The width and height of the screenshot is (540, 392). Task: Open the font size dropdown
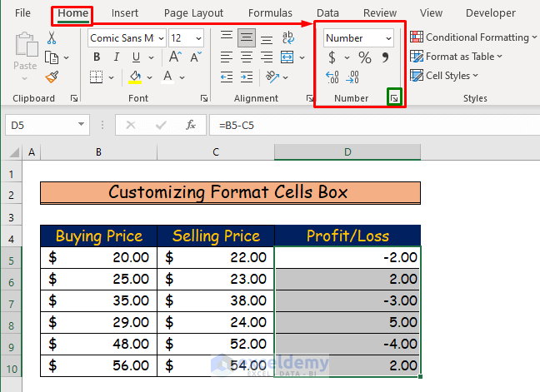(198, 38)
